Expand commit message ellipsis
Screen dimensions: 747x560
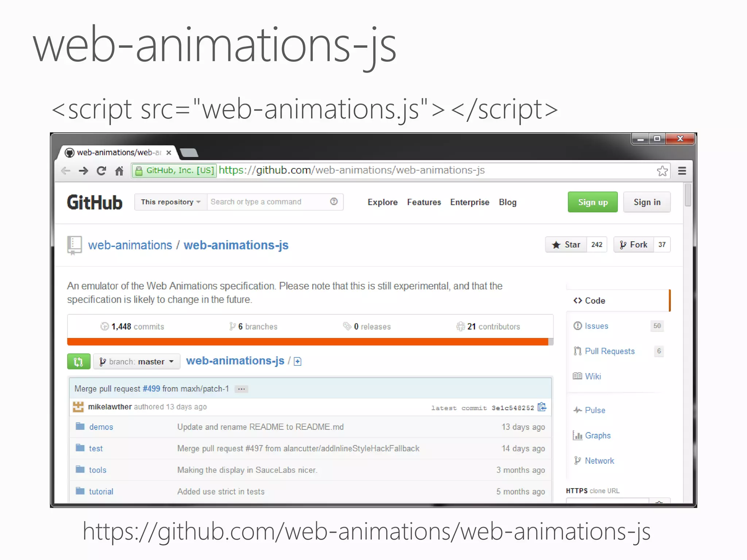241,389
